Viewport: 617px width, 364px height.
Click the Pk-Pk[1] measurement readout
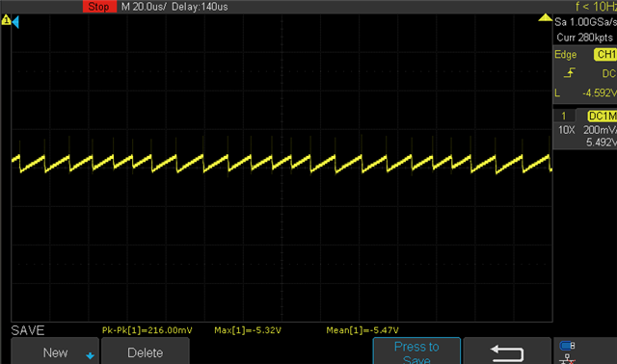(x=148, y=330)
